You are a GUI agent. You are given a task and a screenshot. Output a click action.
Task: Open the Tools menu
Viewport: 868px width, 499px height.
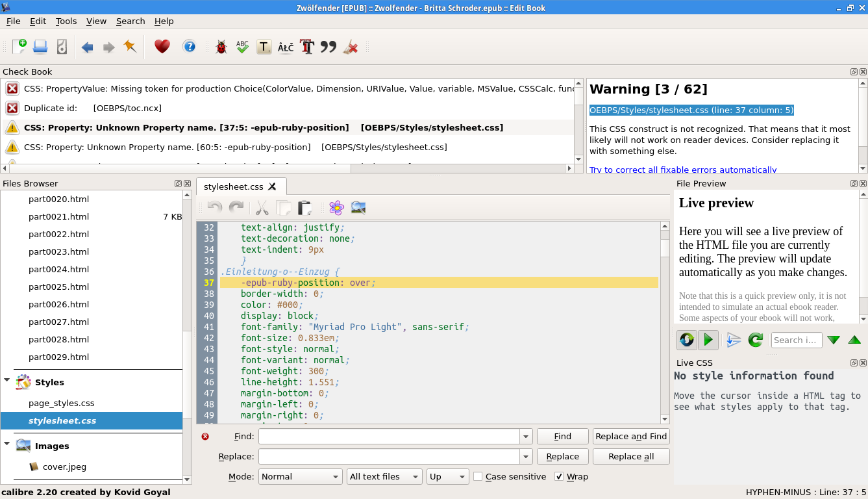pyautogui.click(x=66, y=21)
